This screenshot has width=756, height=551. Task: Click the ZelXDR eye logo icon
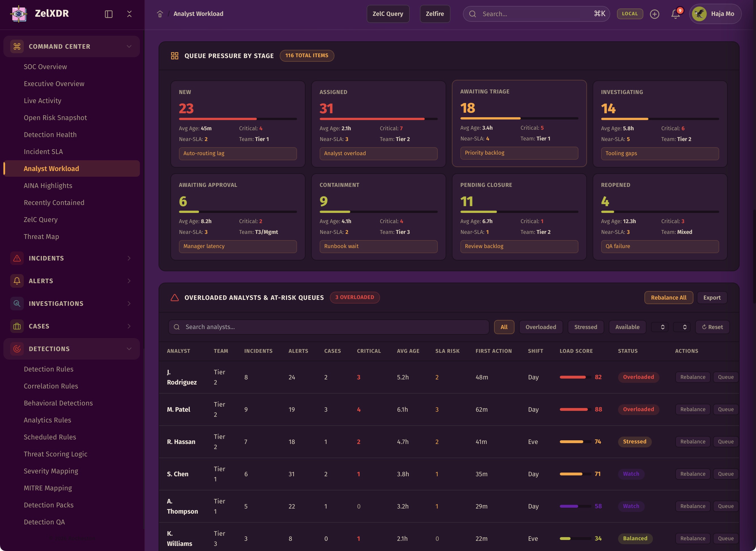tap(19, 14)
